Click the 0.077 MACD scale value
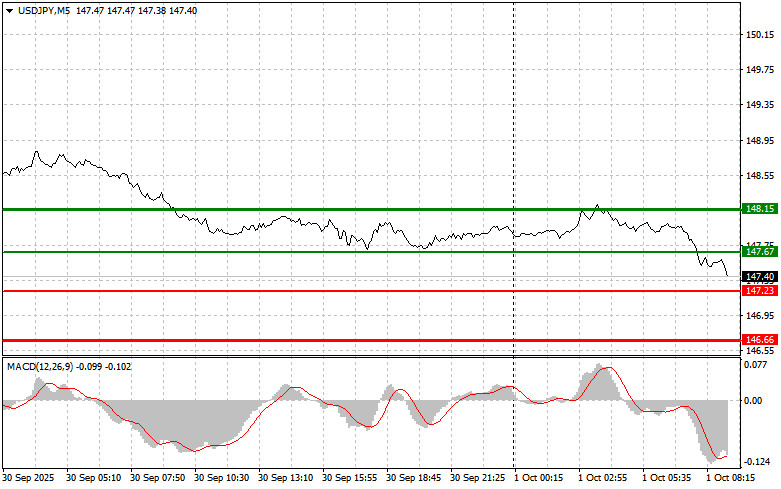 pos(757,366)
